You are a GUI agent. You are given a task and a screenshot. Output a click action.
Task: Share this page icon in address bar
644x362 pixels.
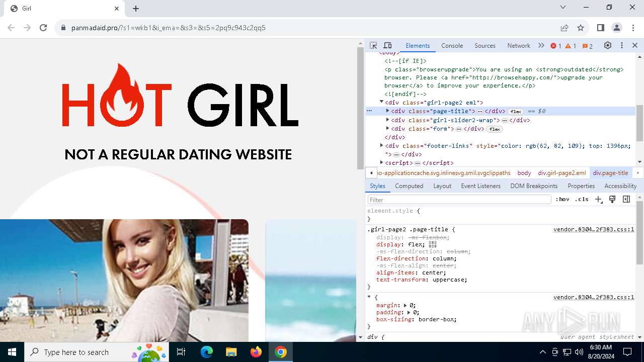click(x=565, y=28)
